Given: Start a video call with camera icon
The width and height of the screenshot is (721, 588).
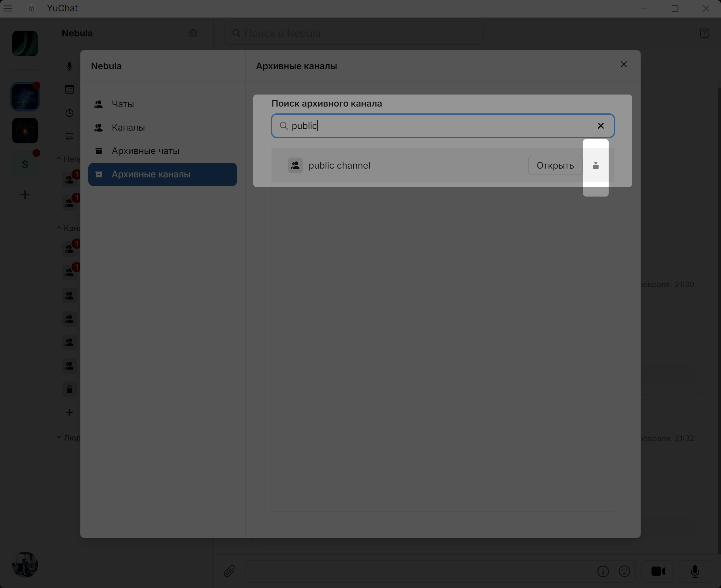Looking at the screenshot, I should pyautogui.click(x=658, y=571).
